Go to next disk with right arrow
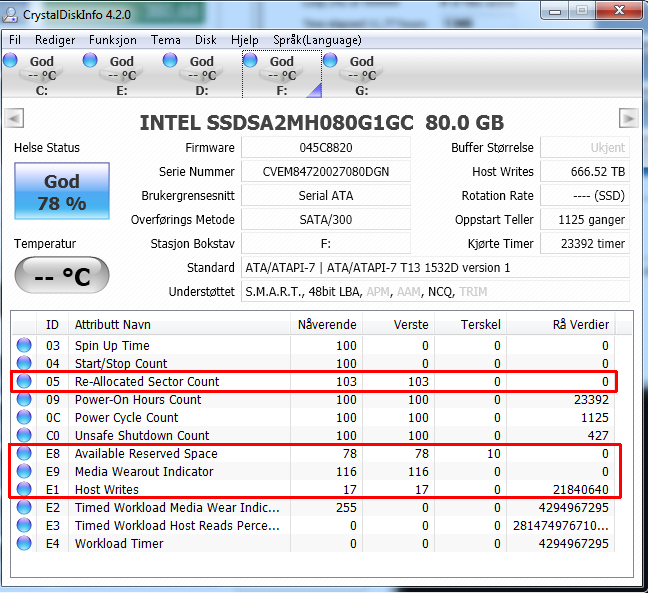 (629, 119)
